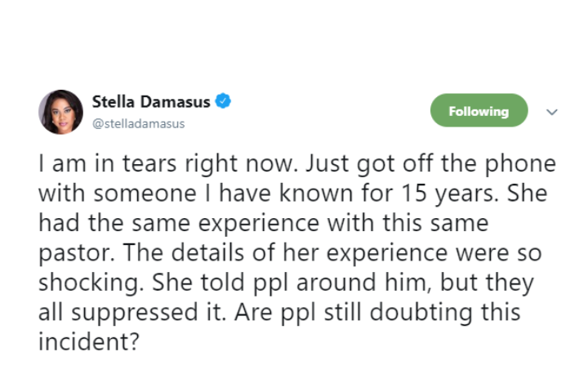Open Stella Damasus's profile picture
The image size is (588, 392).
pos(60,112)
